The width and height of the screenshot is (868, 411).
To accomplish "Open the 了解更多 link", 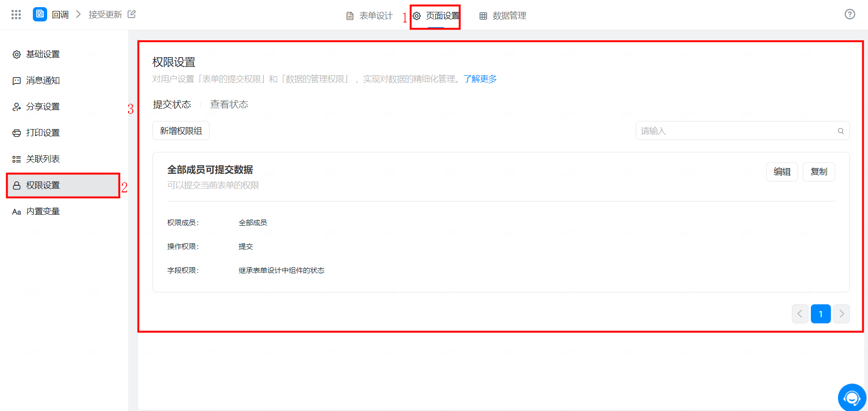I will click(x=480, y=79).
